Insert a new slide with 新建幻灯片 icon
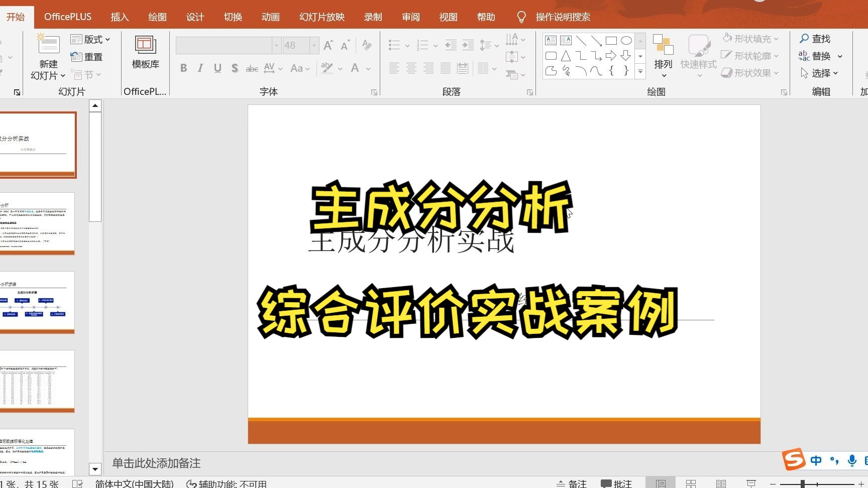 (49, 44)
